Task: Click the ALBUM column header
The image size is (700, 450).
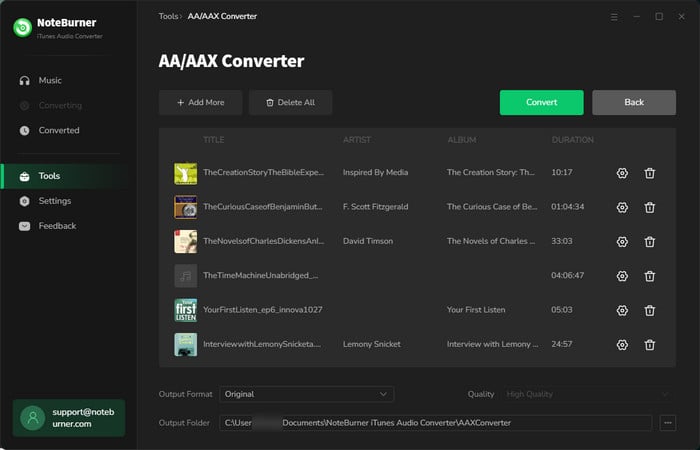Action: click(x=462, y=140)
